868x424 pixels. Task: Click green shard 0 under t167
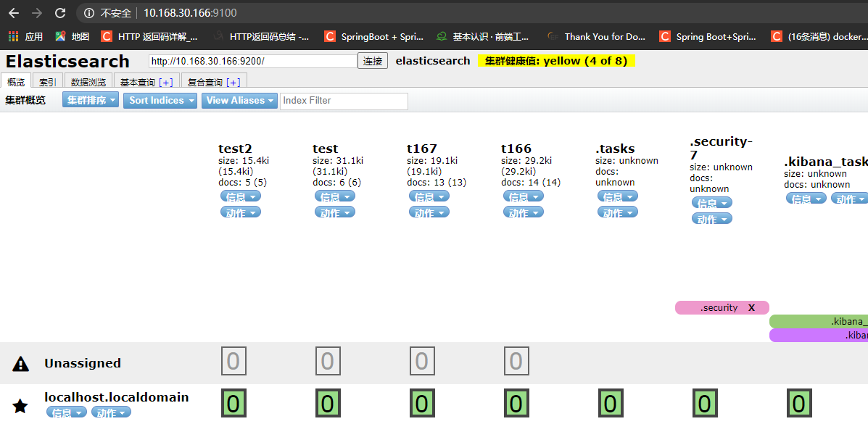pyautogui.click(x=422, y=403)
